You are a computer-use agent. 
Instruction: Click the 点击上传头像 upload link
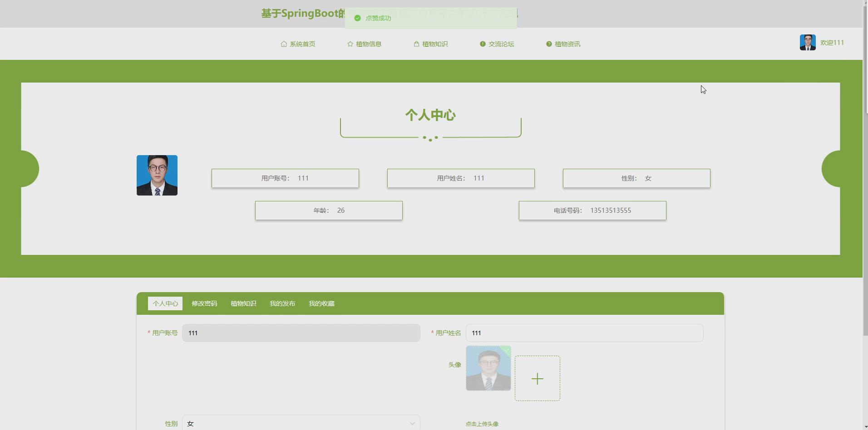[481, 423]
